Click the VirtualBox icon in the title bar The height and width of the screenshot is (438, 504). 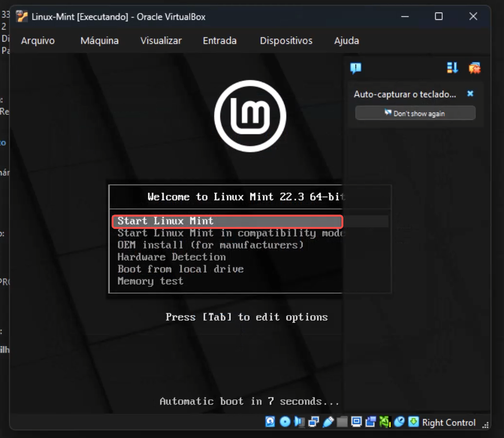tap(22, 16)
